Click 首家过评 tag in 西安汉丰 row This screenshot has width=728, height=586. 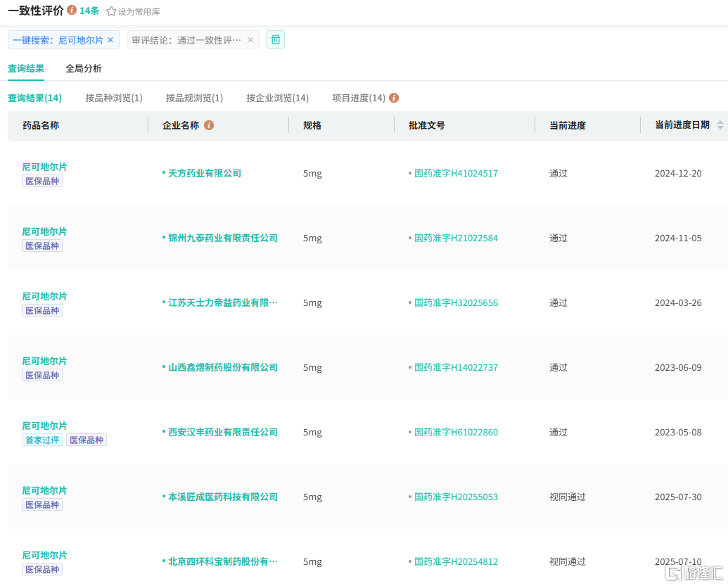(42, 440)
